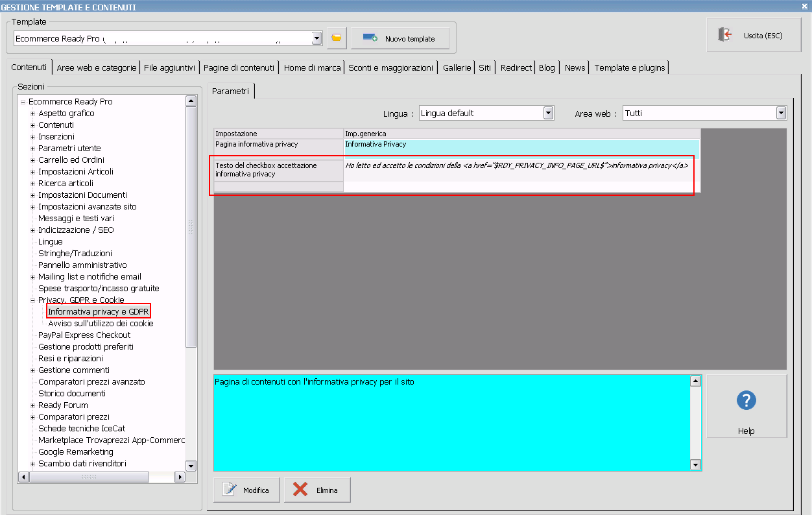Viewport: 812px width, 515px height.
Task: Open the File aggiuntivi tab
Action: (169, 67)
